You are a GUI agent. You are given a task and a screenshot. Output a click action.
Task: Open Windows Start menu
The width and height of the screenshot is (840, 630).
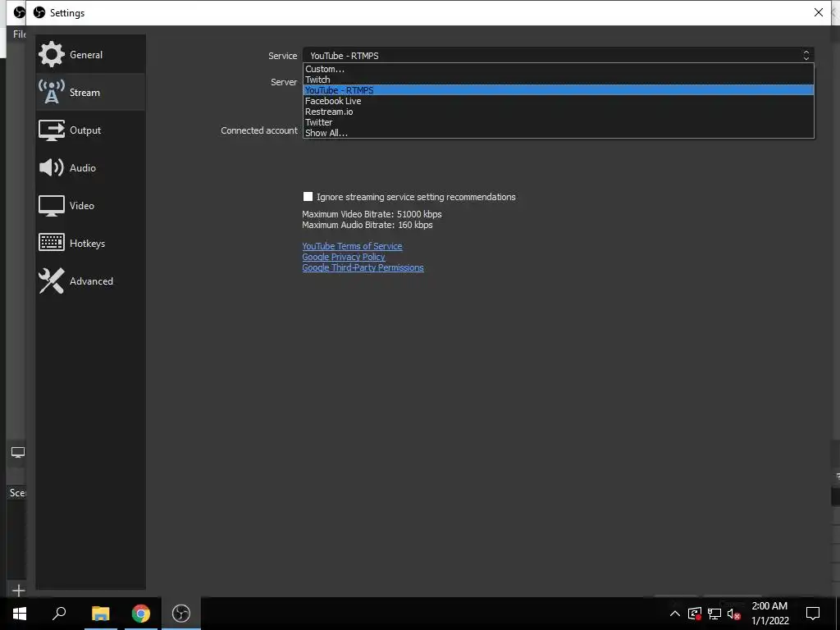click(x=20, y=614)
